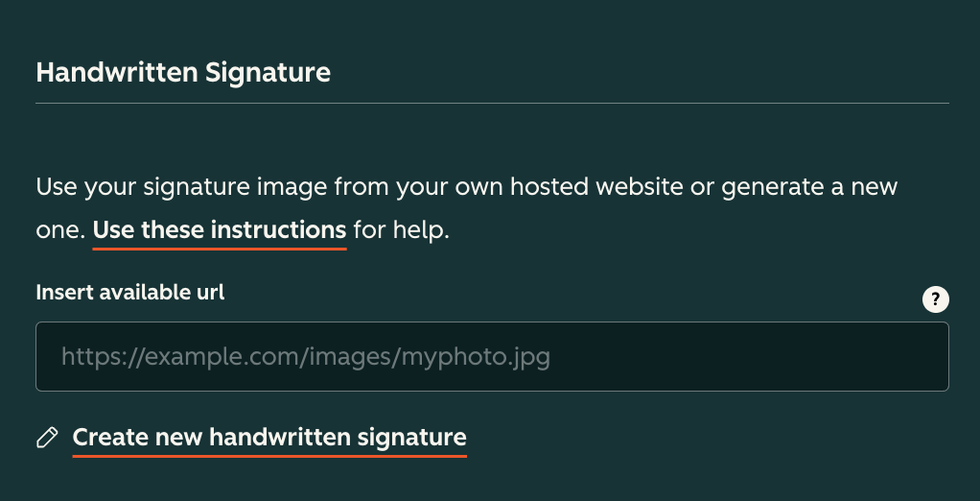980x501 pixels.
Task: Click the description paragraph about signature image
Action: click(466, 186)
